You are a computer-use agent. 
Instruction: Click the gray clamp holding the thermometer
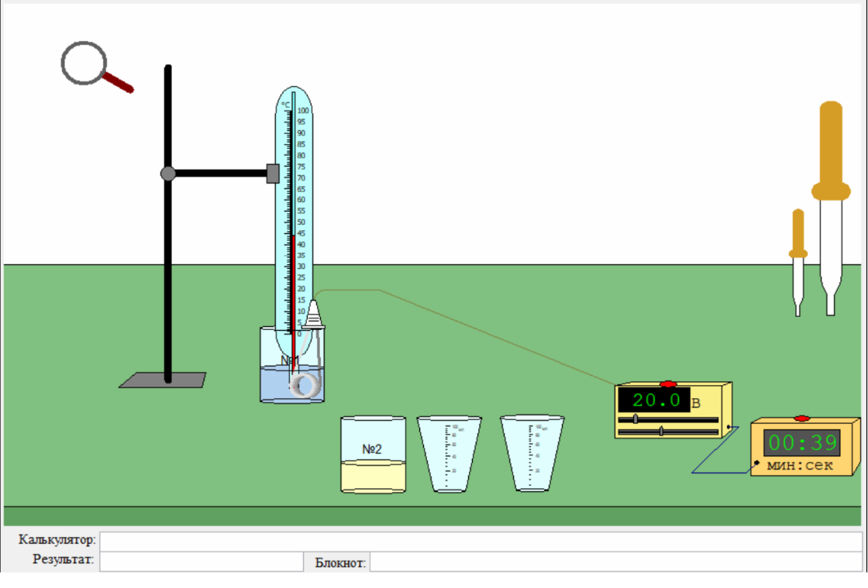(273, 174)
